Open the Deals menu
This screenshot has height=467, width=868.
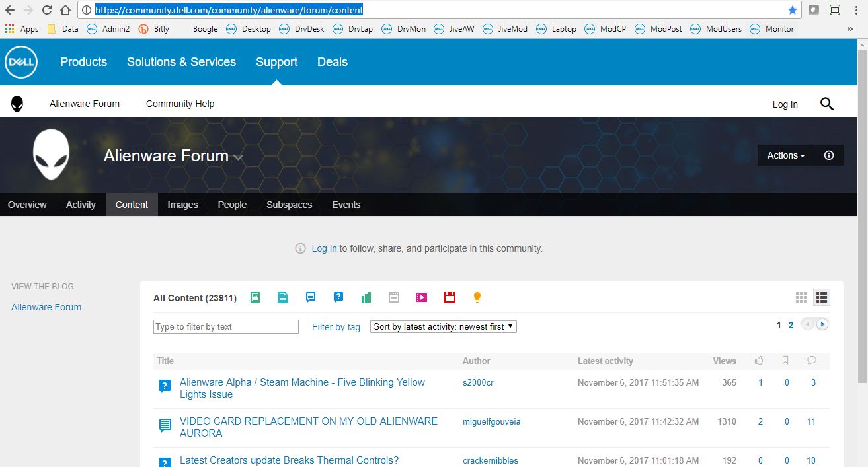(x=333, y=62)
